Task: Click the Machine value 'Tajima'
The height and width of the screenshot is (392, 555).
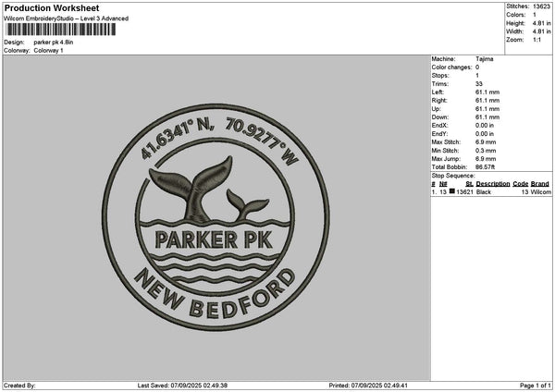Action: [x=484, y=59]
